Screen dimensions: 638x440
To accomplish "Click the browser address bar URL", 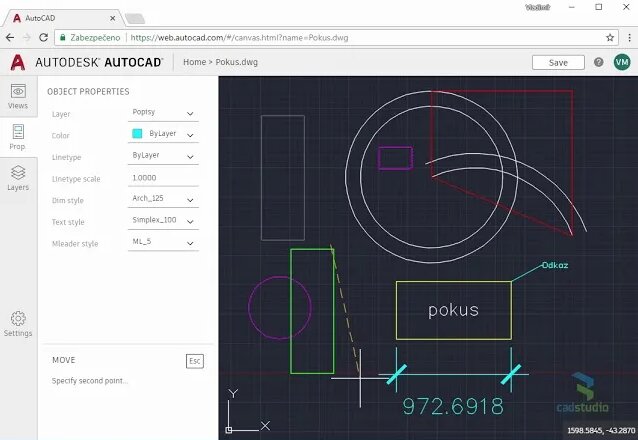I will [239, 38].
